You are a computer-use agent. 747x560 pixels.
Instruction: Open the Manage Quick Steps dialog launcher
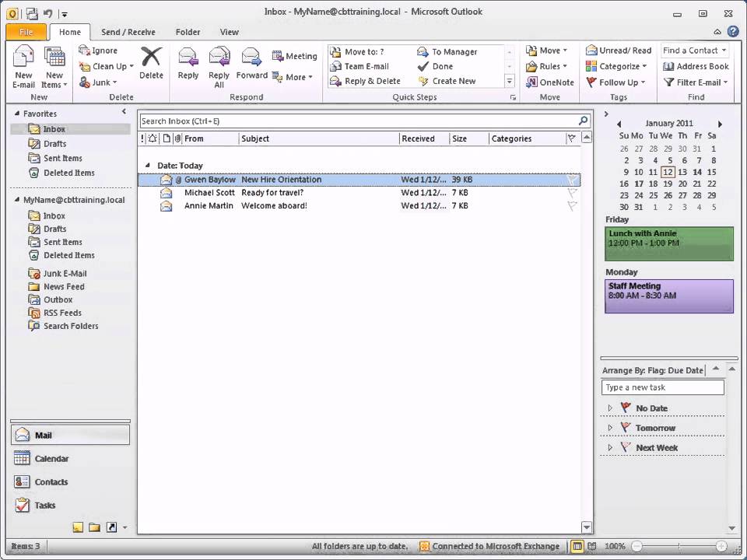513,98
